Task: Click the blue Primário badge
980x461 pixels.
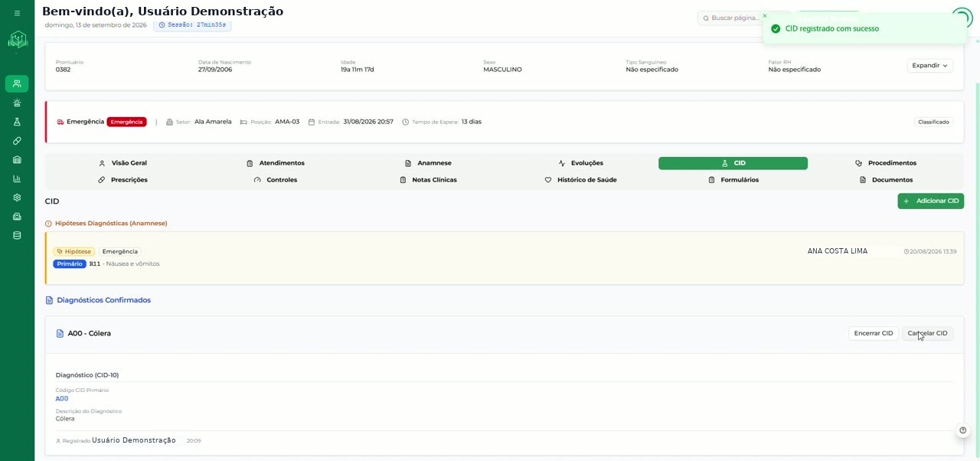Action: click(x=70, y=263)
